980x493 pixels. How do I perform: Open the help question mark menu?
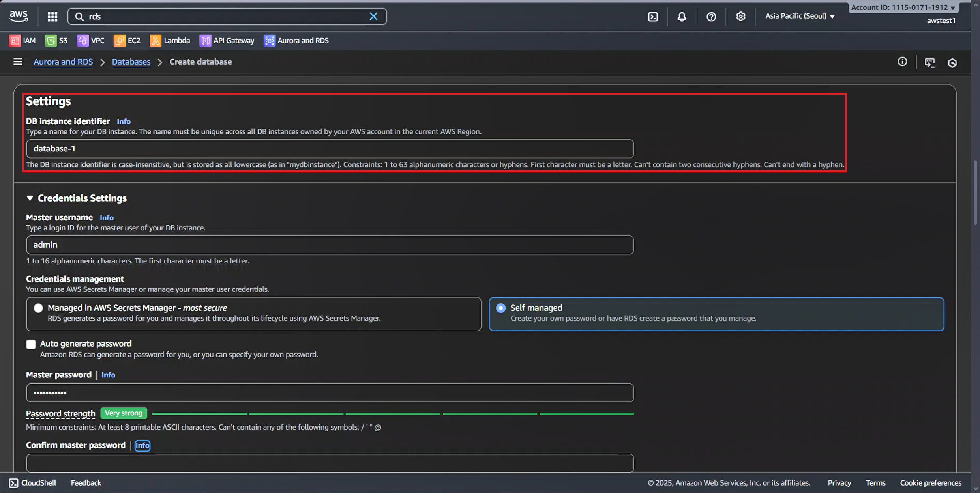(711, 17)
